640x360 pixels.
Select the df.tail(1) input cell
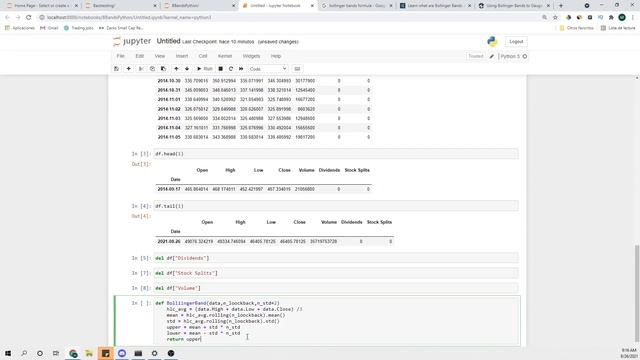pos(336,206)
